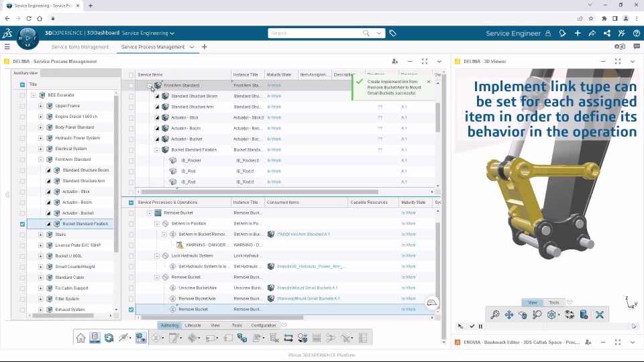Toggle the Service Items header checkbox

(131, 75)
